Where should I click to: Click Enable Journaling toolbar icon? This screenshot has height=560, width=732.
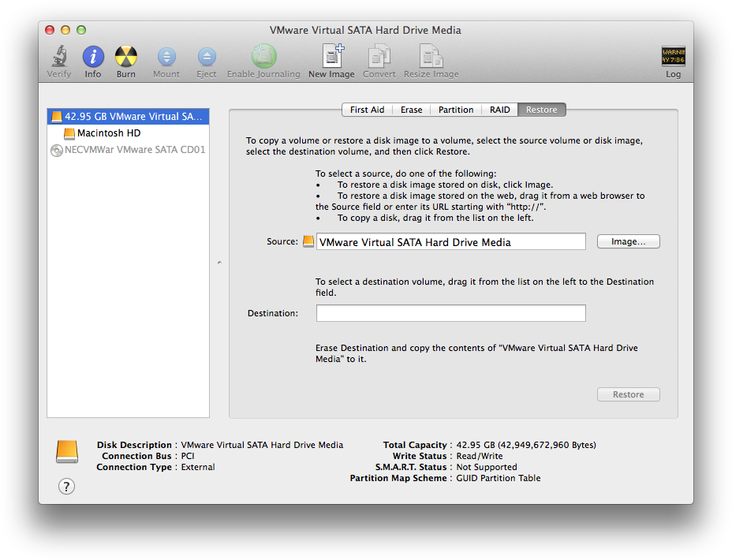[x=263, y=57]
